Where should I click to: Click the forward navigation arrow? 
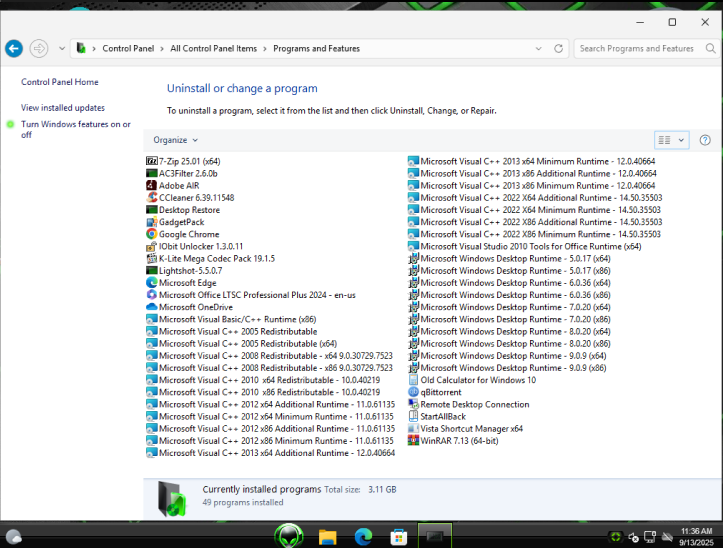tap(39, 48)
